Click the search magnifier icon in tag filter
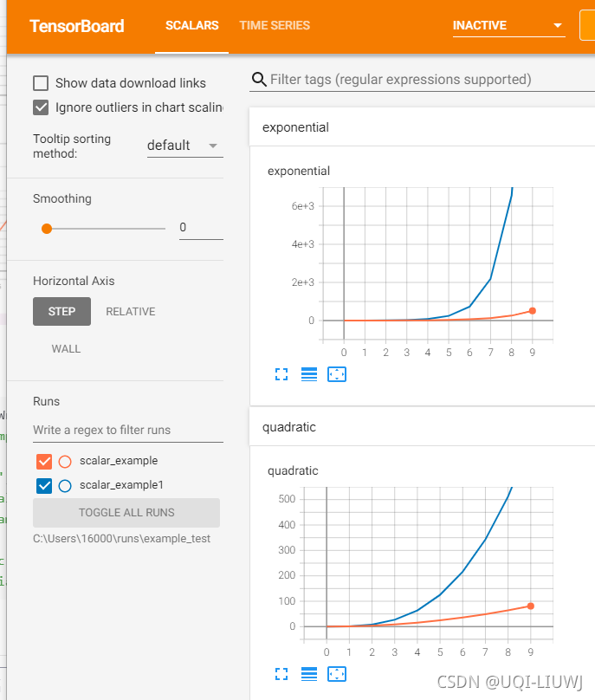595x700 pixels. [x=259, y=80]
